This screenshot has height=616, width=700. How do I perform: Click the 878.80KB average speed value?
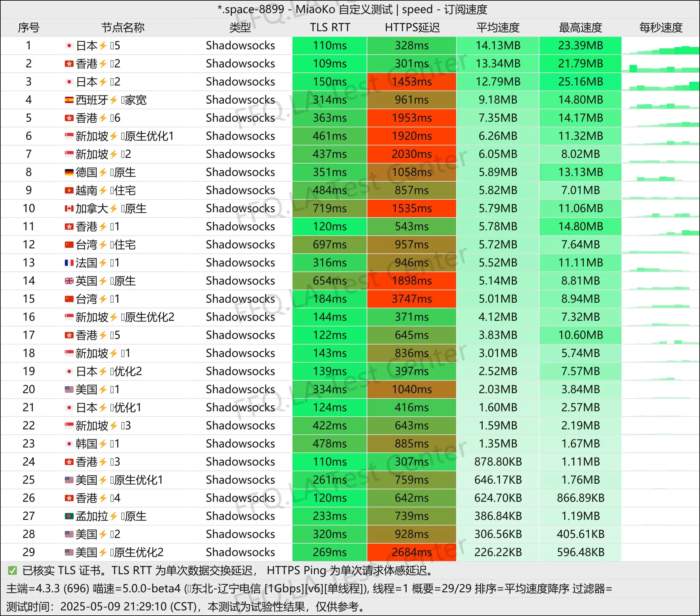tap(498, 462)
